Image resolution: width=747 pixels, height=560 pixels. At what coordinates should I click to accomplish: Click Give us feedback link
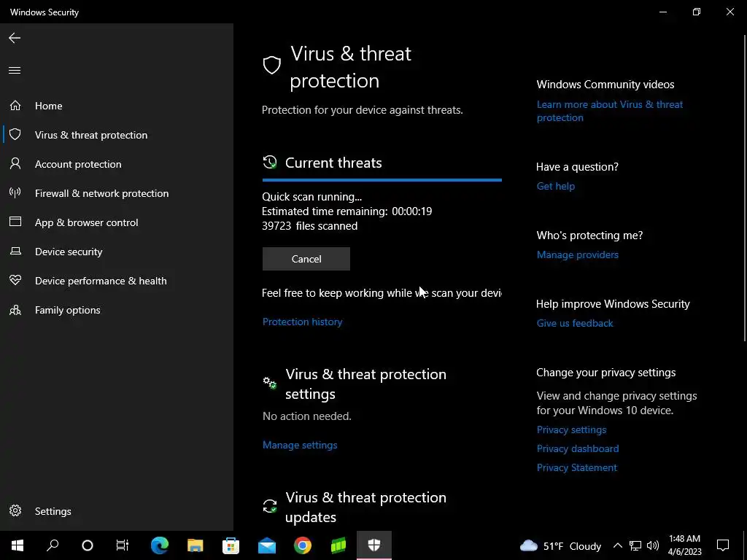[x=575, y=323]
